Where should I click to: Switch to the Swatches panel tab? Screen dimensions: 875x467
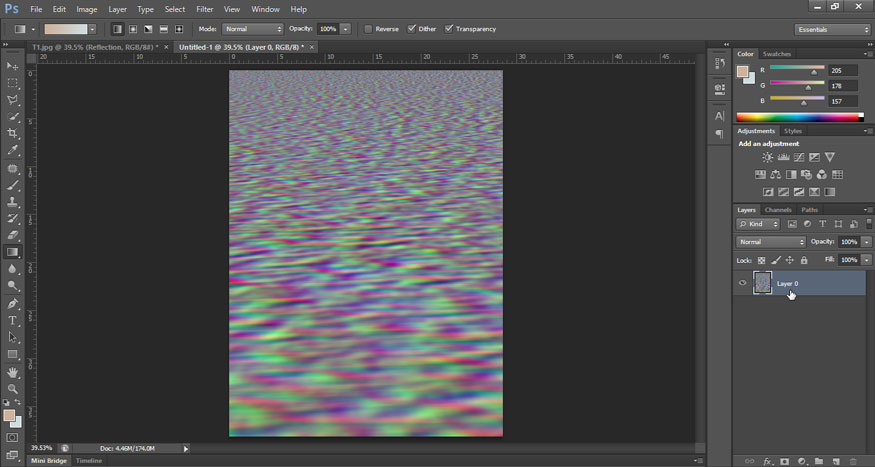(x=776, y=54)
